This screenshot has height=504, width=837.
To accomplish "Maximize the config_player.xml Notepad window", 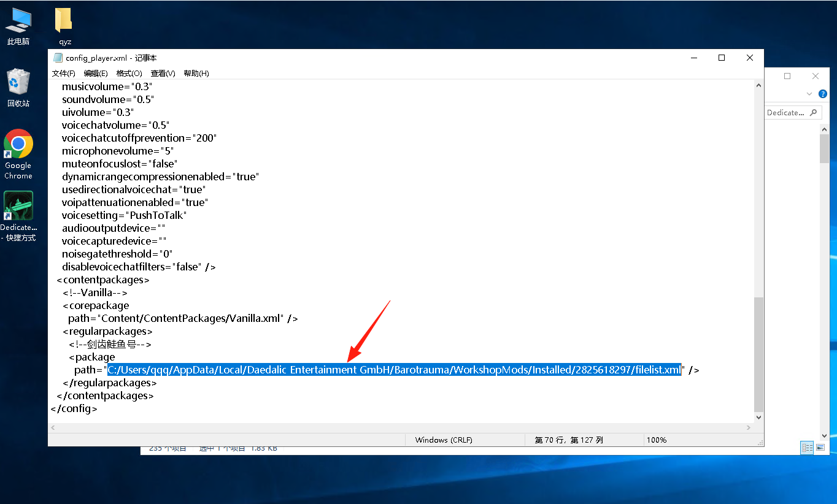I will click(x=722, y=58).
